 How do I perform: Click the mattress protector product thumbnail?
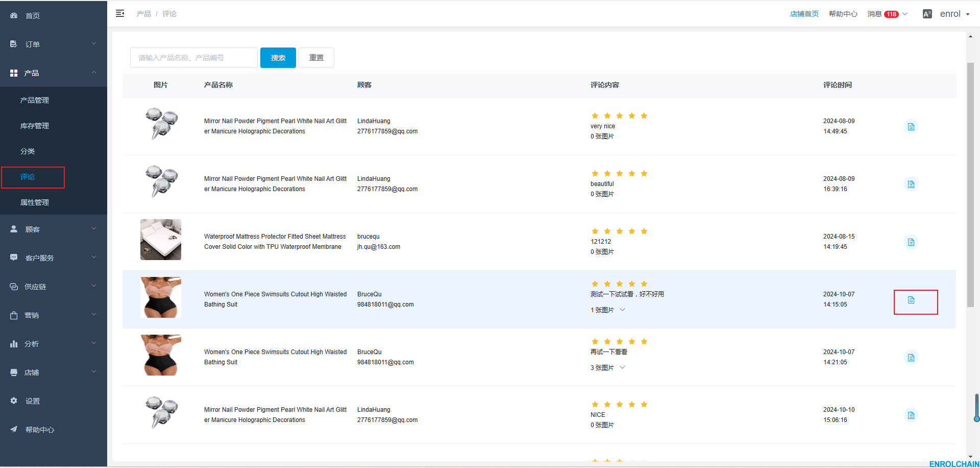(161, 240)
